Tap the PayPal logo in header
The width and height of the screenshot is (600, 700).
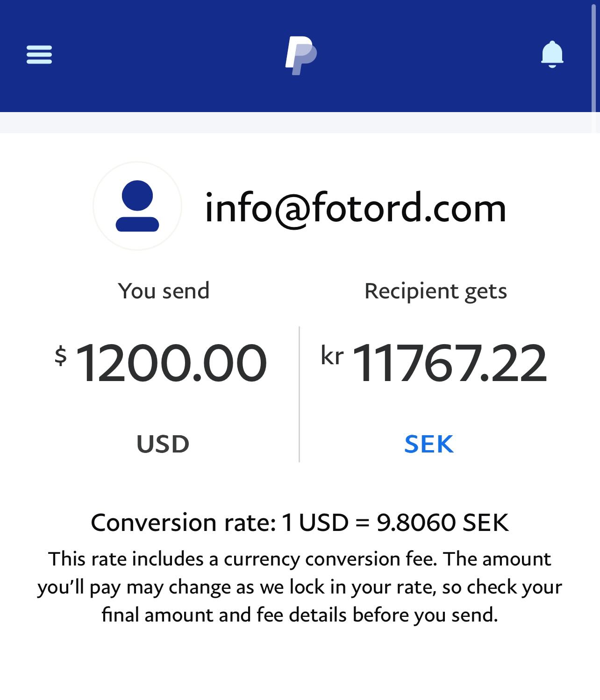pyautogui.click(x=301, y=55)
